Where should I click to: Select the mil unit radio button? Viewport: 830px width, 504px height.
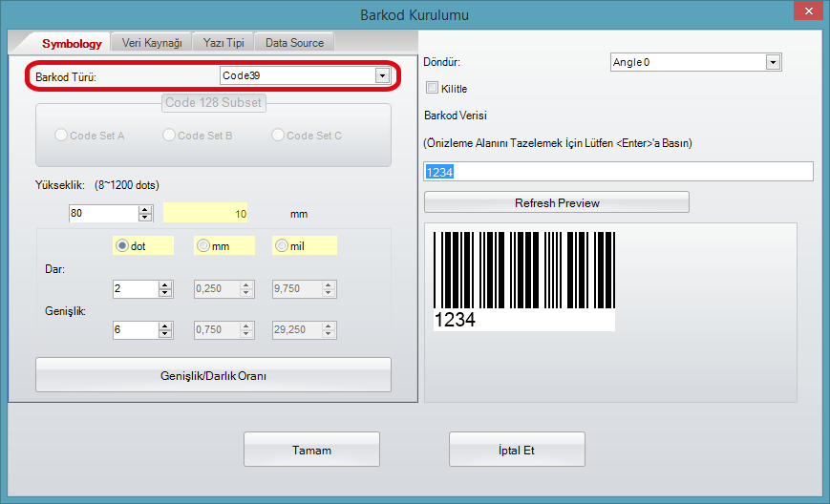pos(282,245)
